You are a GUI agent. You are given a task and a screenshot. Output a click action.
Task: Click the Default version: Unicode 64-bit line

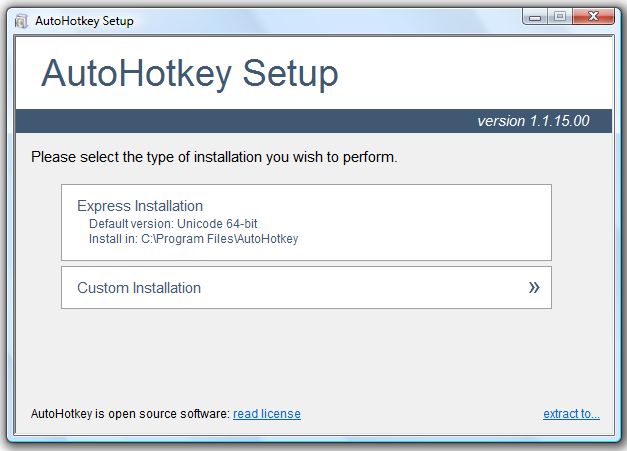[173, 224]
